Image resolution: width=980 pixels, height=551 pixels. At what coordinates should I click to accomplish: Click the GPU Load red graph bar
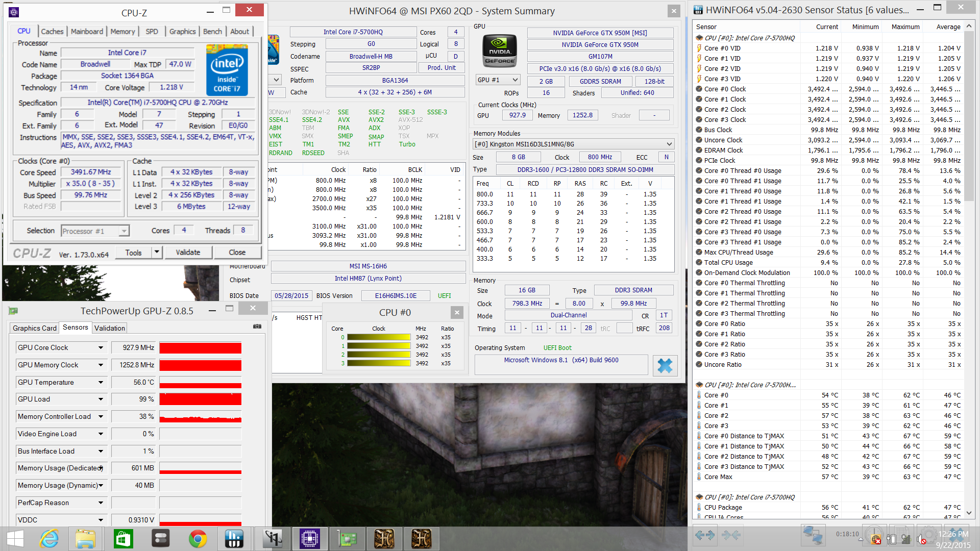pyautogui.click(x=200, y=399)
